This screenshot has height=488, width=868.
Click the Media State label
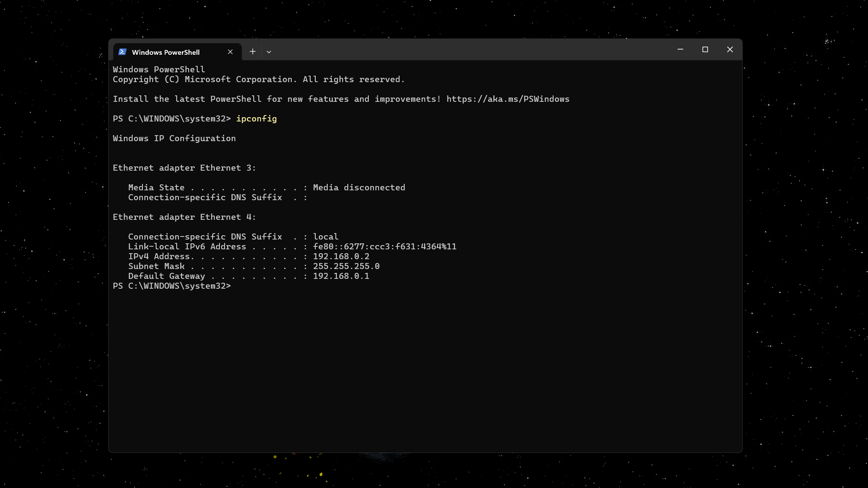[156, 187]
